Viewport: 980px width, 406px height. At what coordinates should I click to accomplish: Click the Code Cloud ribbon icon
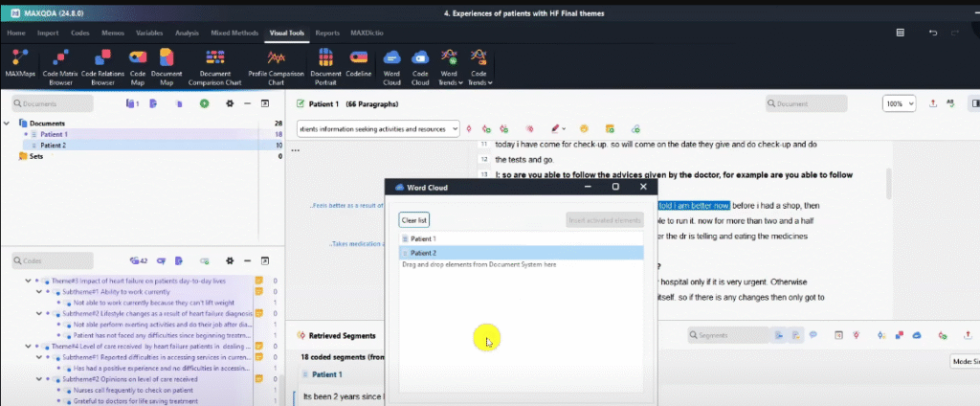tap(420, 68)
